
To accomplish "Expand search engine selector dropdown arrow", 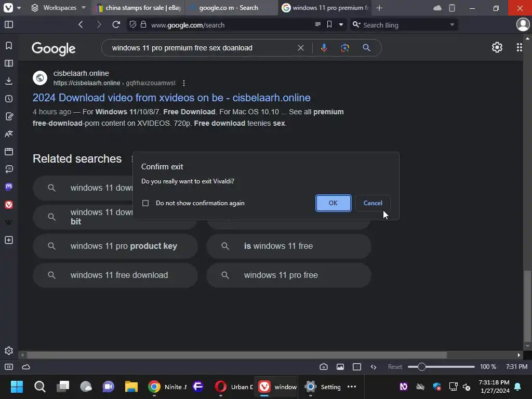I will [x=452, y=24].
